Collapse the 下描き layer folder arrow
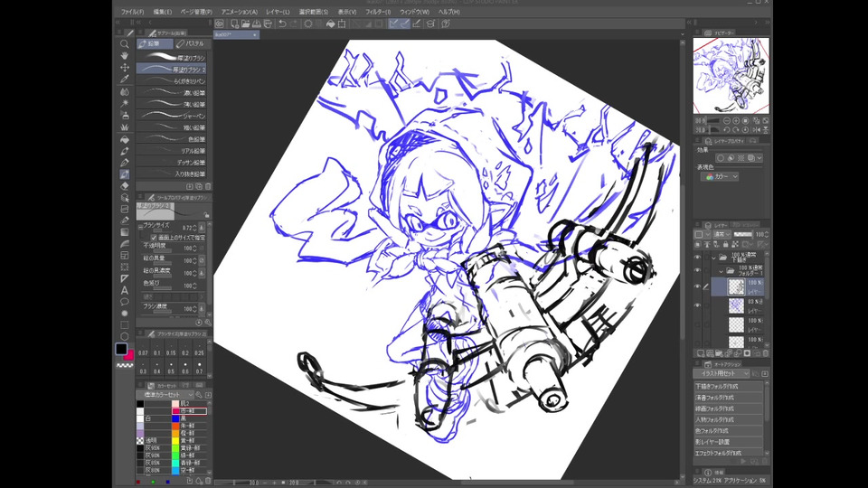Image resolution: width=868 pixels, height=488 pixels. coord(713,258)
